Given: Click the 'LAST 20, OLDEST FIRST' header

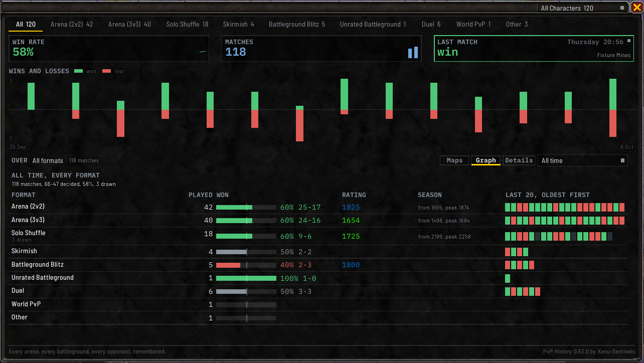Looking at the screenshot, I should (x=548, y=195).
